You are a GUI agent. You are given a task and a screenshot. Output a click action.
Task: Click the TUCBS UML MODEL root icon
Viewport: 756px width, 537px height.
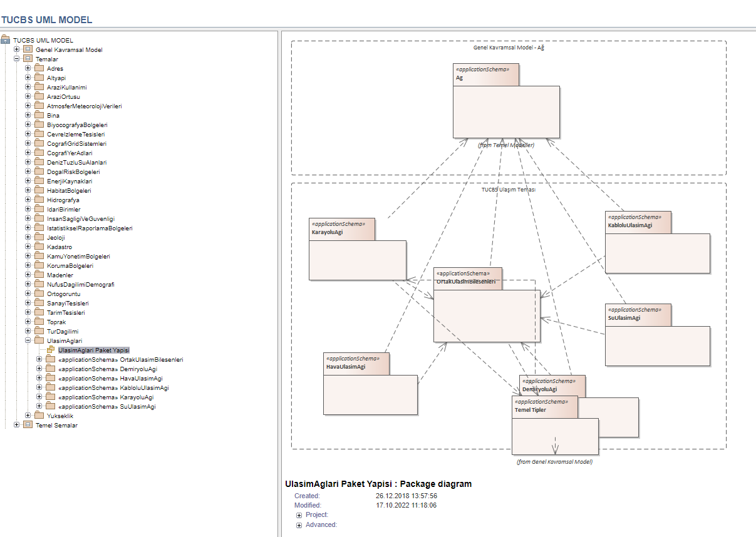[x=5, y=40]
